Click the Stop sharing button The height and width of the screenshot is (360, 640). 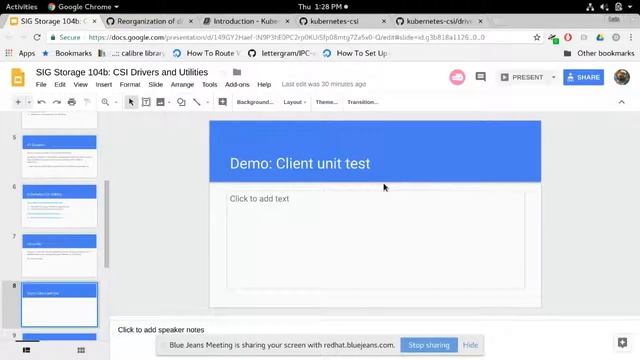pos(429,345)
